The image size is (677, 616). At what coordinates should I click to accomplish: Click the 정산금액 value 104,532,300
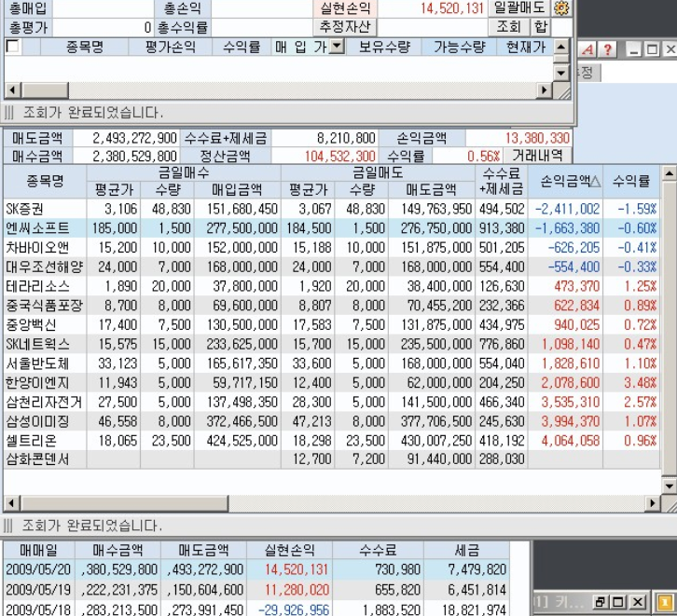[x=340, y=156]
